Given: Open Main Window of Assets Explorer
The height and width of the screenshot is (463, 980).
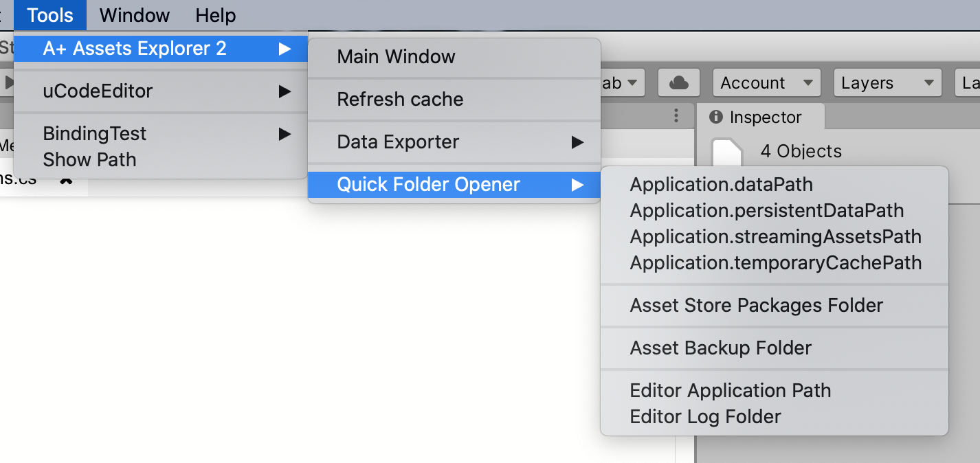Looking at the screenshot, I should tap(454, 57).
